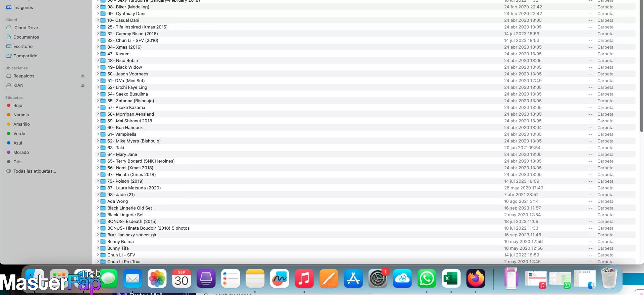Select BONUS- Esdeath (2015) folder name
Image resolution: width=644 pixels, height=295 pixels.
click(x=132, y=221)
